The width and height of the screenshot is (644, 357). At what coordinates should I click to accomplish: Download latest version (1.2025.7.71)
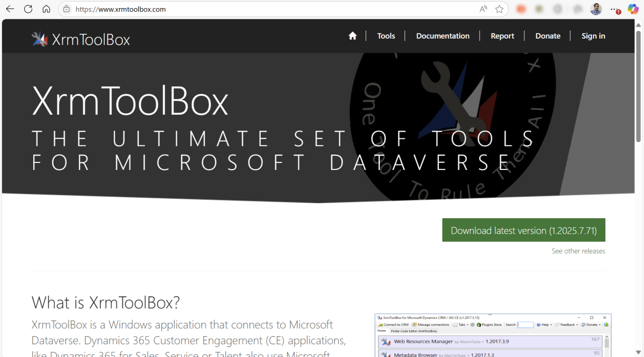524,230
